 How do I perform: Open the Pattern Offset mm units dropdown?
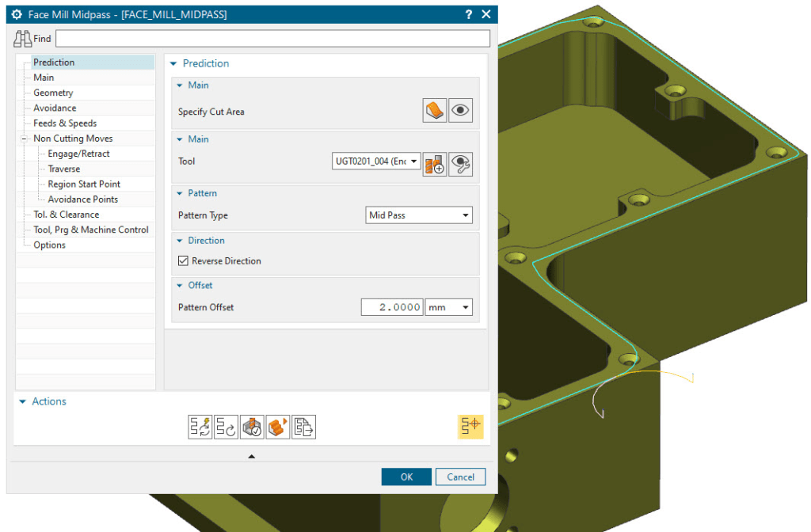point(449,307)
